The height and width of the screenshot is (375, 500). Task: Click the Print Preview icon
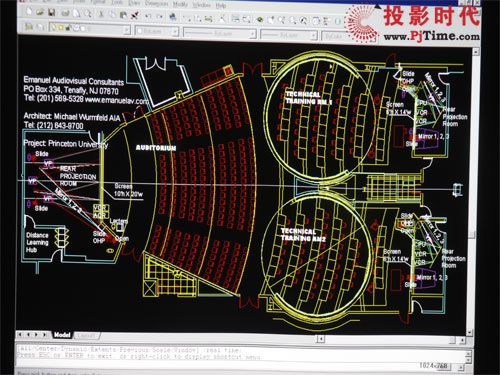(76, 14)
